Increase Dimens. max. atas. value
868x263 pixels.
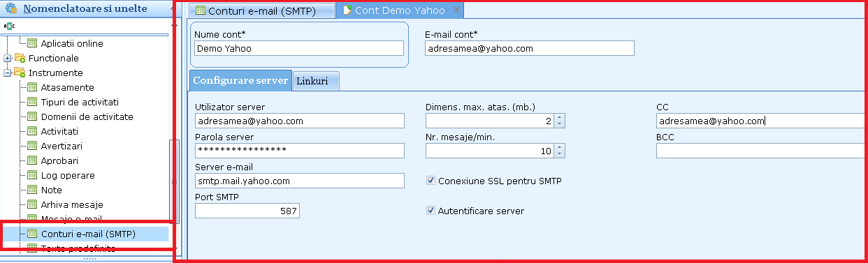click(560, 118)
